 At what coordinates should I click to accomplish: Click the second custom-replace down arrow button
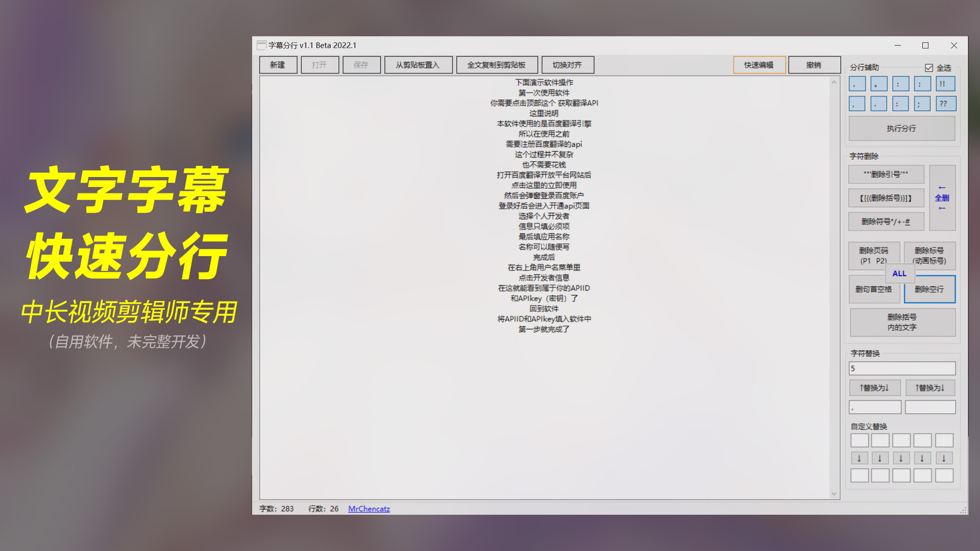[x=880, y=458]
